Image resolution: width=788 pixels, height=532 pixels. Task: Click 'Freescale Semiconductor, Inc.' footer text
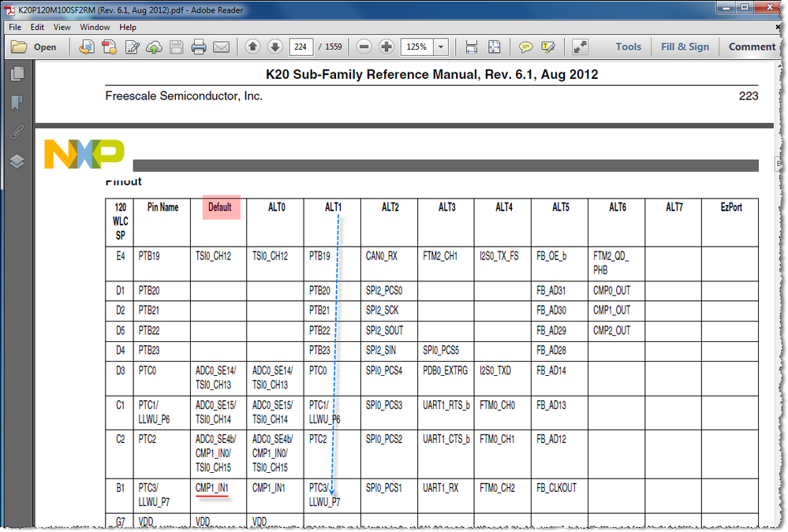184,96
